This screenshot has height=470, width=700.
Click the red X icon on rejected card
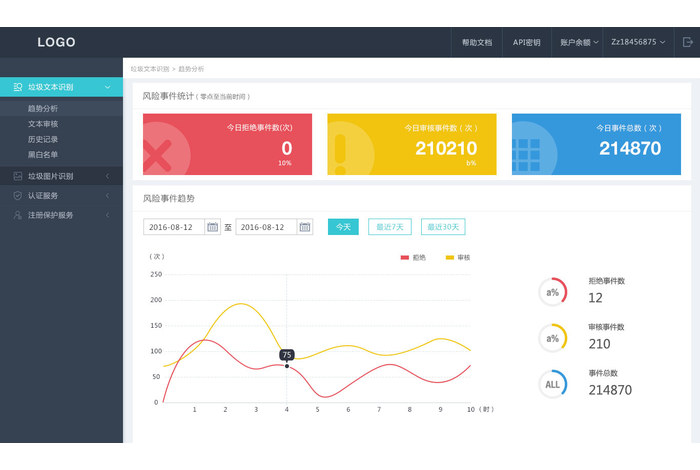coord(156,155)
